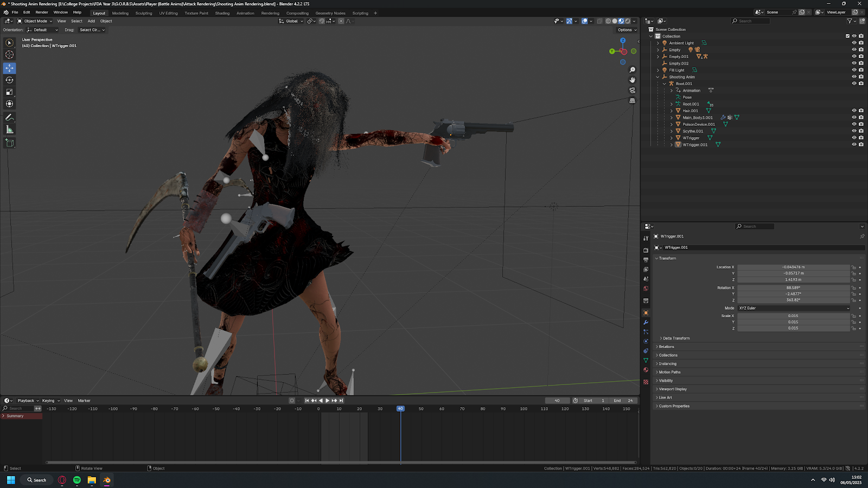Open the timeline Keying menu
This screenshot has height=488, width=868.
51,401
